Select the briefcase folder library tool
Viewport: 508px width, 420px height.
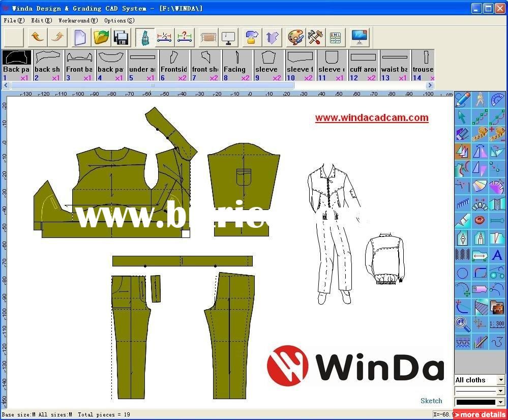(x=497, y=307)
